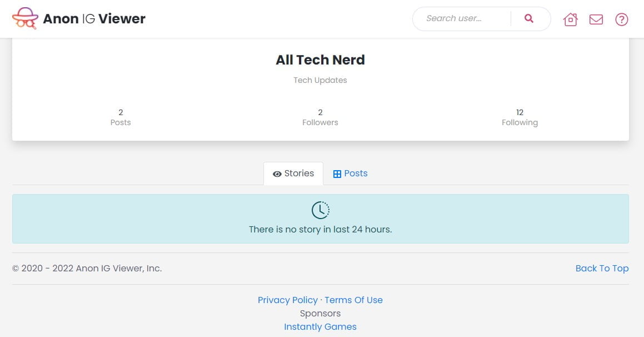Click the clock icon in story notice

click(320, 210)
